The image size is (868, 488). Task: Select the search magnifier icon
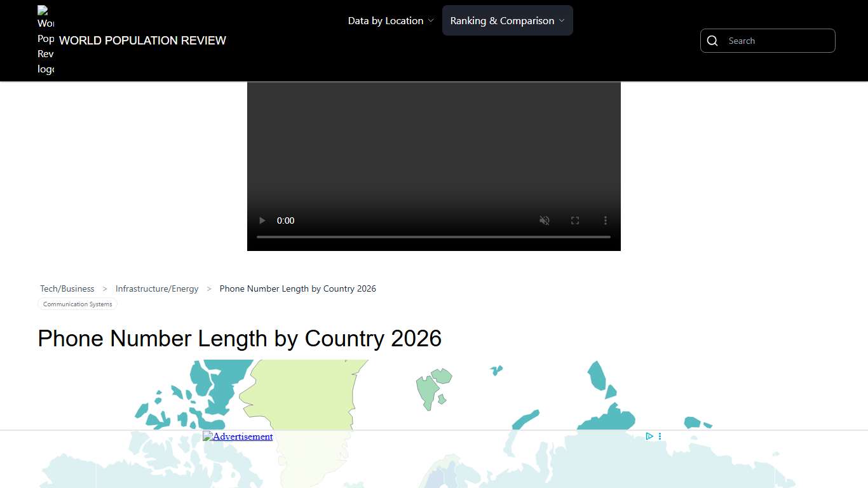[x=712, y=41]
